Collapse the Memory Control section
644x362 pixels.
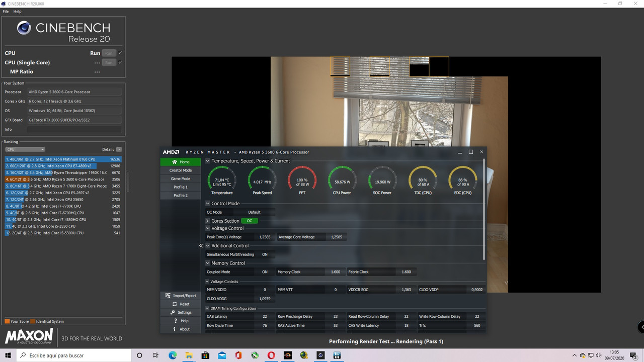[x=208, y=263]
